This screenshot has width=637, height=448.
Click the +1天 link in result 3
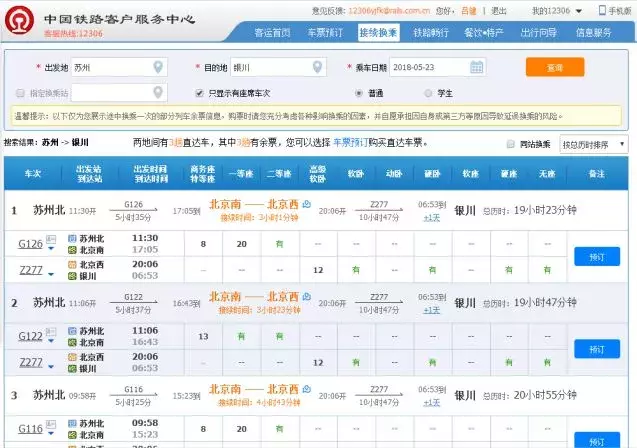(431, 403)
